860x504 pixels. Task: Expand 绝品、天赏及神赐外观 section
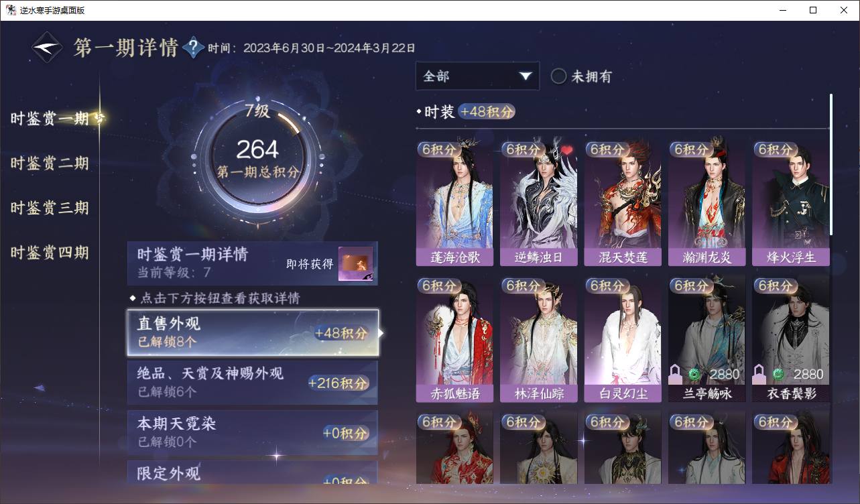point(253,383)
